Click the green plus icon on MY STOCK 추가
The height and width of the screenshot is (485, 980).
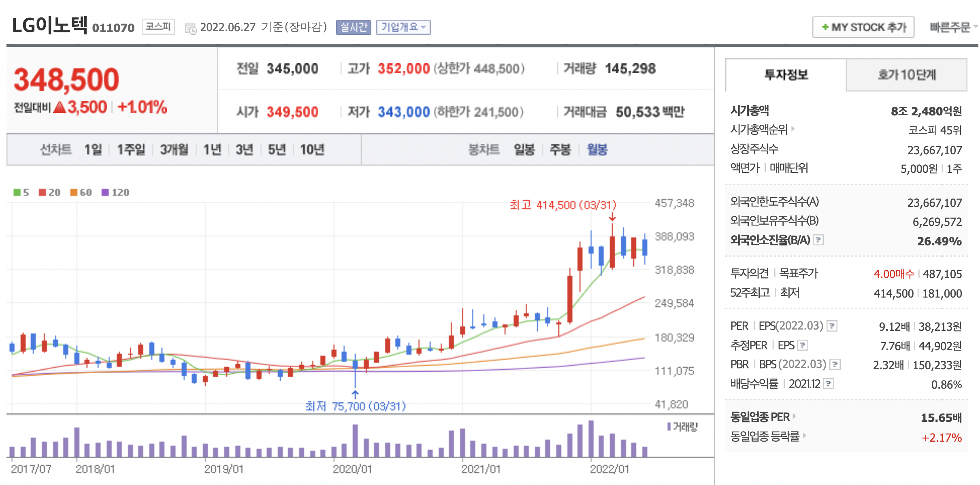tap(825, 27)
